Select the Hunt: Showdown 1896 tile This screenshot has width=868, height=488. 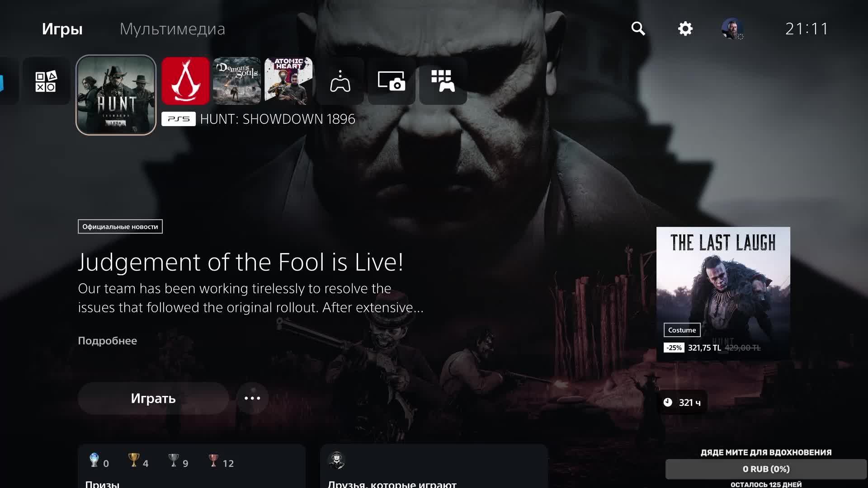coord(116,95)
